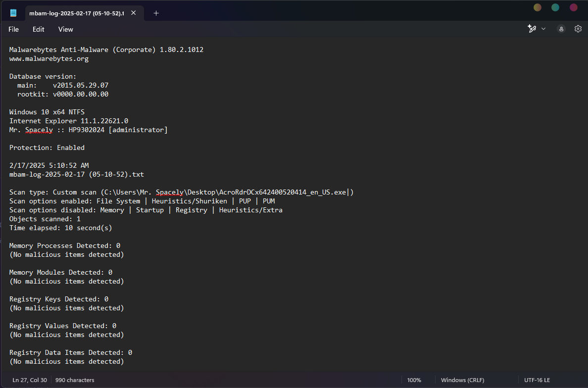Click the 100% zoom status entry
This screenshot has width=588, height=388.
click(414, 380)
